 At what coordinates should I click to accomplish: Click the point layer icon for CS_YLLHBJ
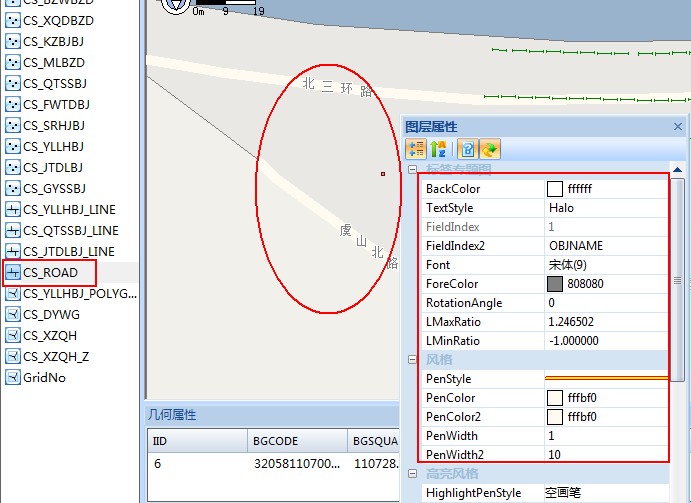click(x=13, y=146)
